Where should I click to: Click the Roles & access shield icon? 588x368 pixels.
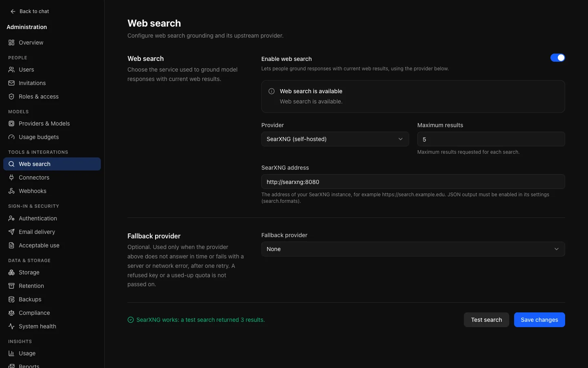pyautogui.click(x=11, y=96)
